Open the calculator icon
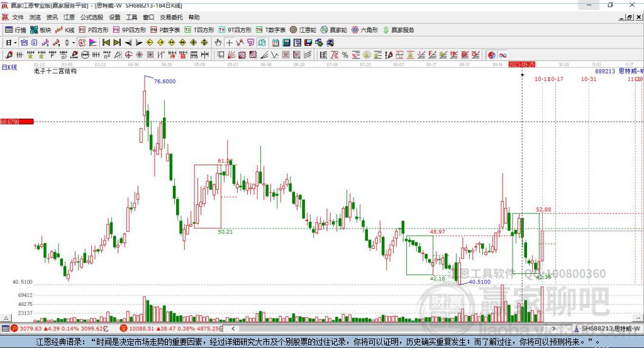 tap(286, 42)
